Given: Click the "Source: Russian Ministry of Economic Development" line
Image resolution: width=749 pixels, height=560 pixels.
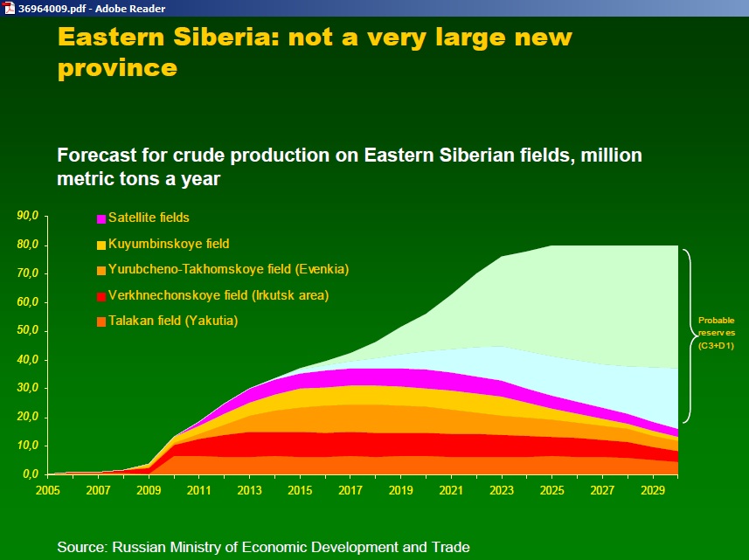Looking at the screenshot, I should [263, 547].
